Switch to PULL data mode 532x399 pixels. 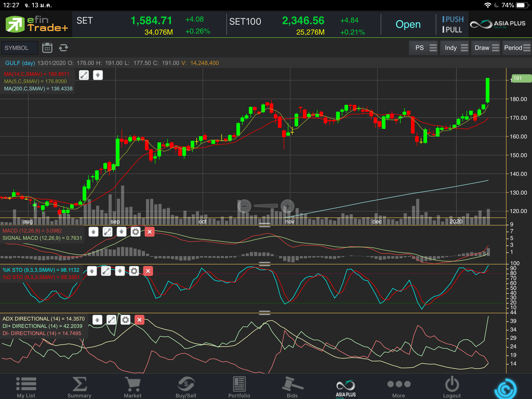click(x=452, y=30)
